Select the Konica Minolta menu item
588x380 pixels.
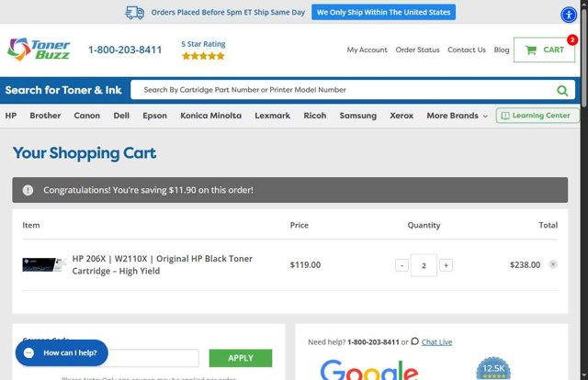click(x=210, y=116)
